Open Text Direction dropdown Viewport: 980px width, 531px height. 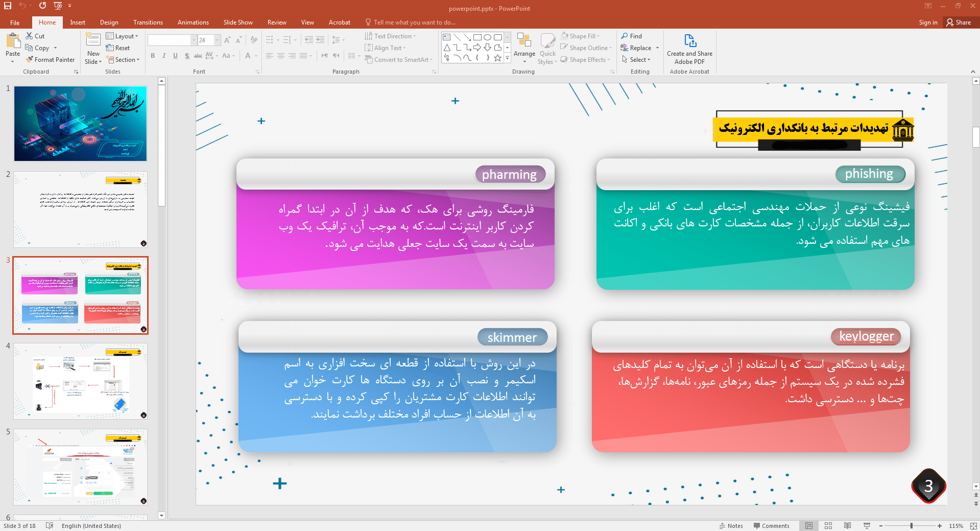click(x=391, y=36)
